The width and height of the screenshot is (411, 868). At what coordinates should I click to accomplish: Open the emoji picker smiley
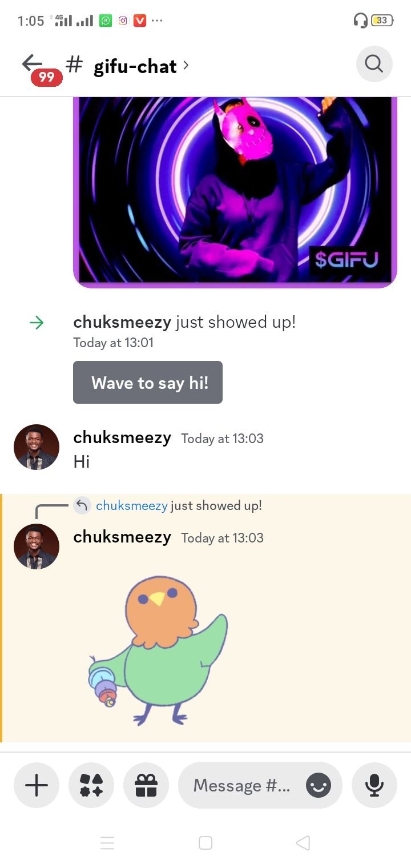319,785
